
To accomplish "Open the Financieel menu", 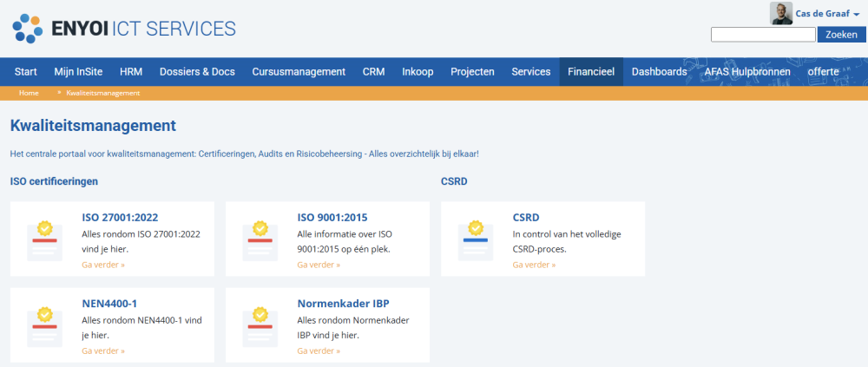I will pos(591,71).
